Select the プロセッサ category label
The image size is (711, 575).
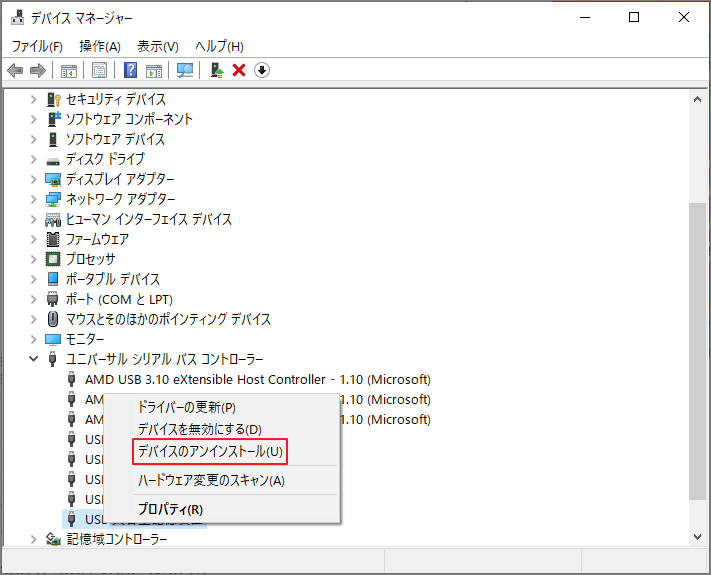pyautogui.click(x=91, y=259)
